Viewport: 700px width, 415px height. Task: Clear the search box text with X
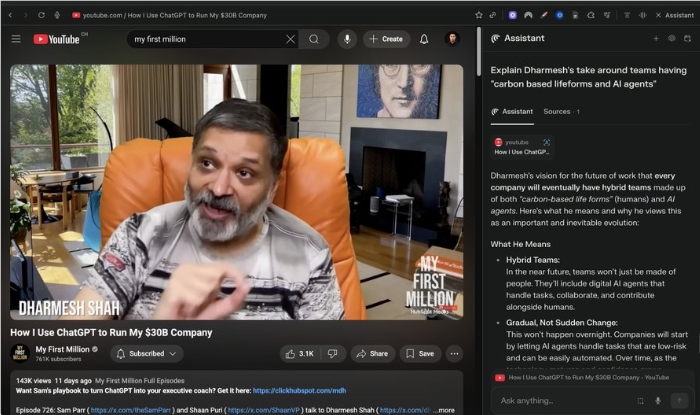(x=290, y=39)
